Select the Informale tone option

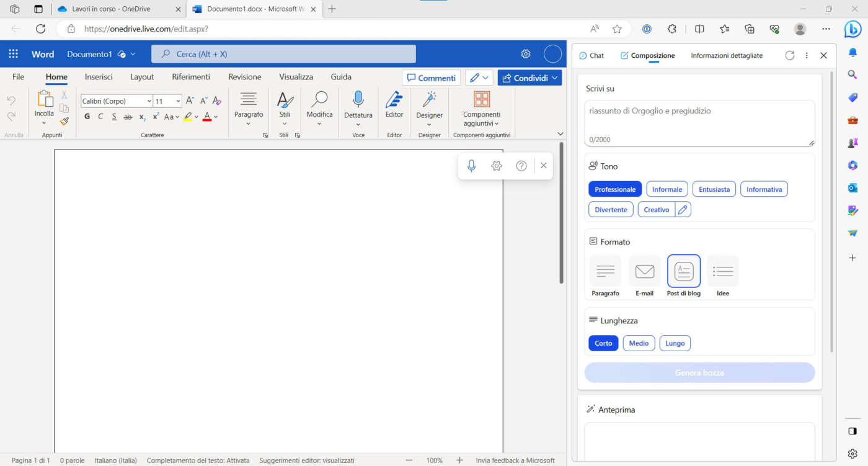(x=666, y=189)
